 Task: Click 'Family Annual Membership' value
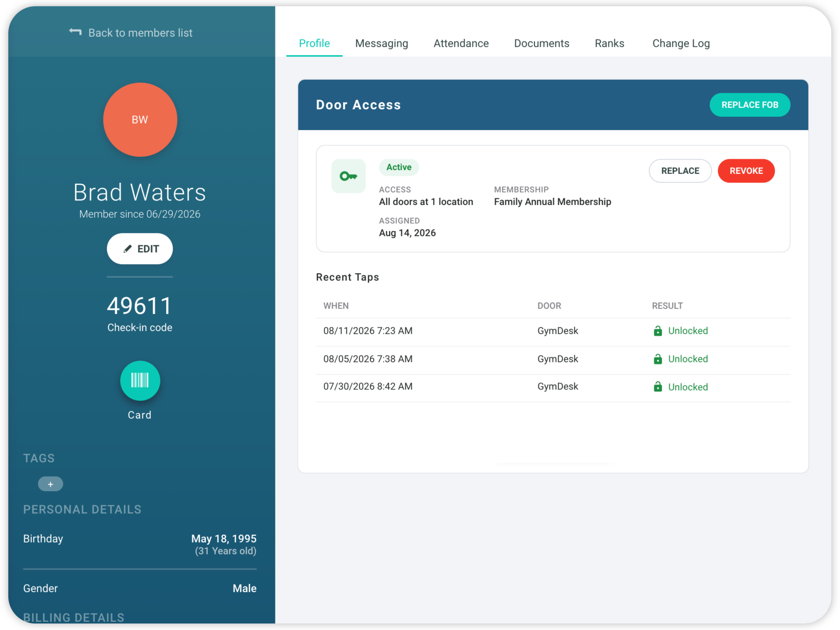pos(552,202)
